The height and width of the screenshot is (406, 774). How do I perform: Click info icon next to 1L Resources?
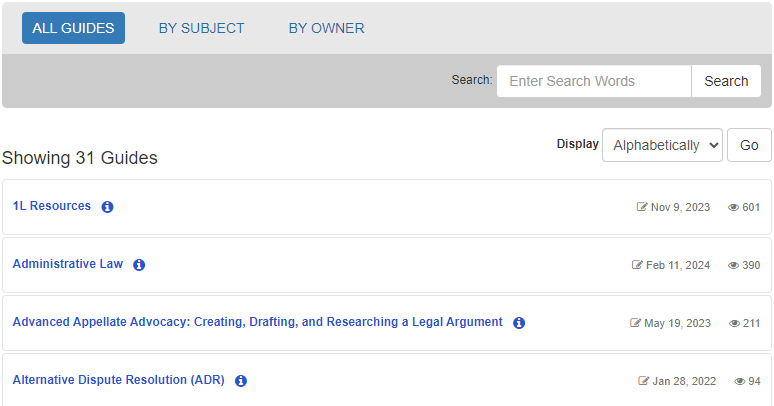coord(108,207)
